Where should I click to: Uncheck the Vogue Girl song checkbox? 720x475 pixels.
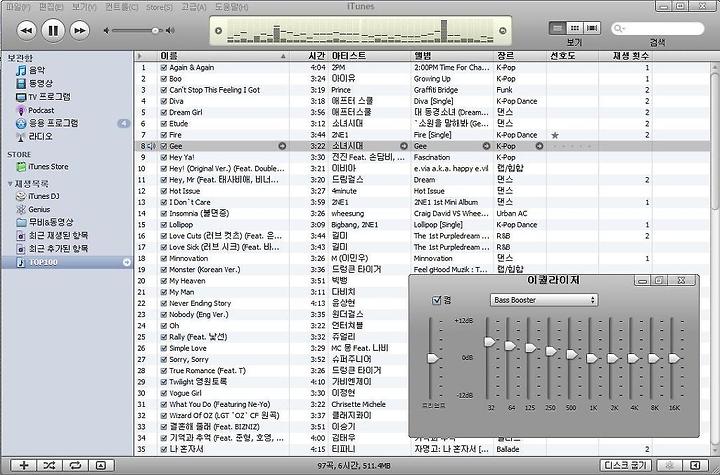[163, 393]
